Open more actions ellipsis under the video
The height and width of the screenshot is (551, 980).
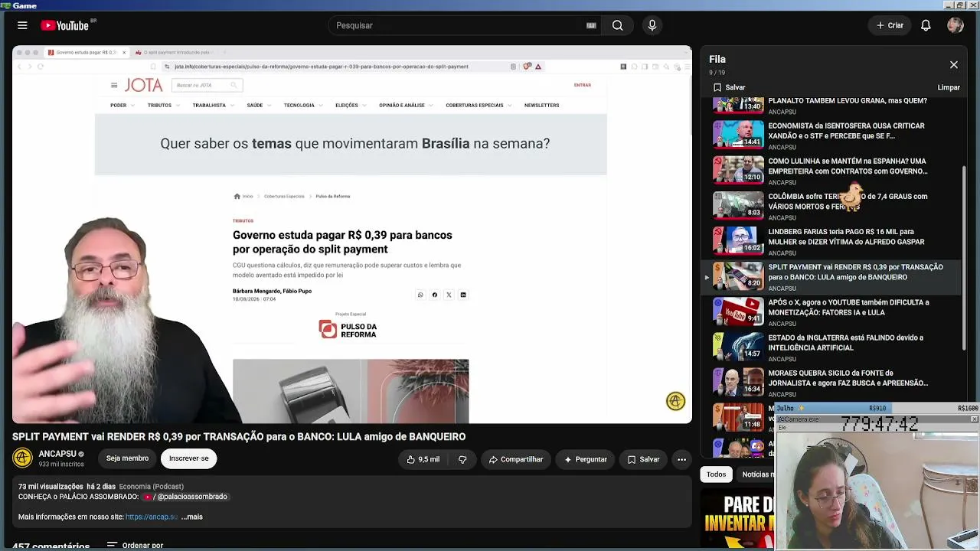point(681,459)
